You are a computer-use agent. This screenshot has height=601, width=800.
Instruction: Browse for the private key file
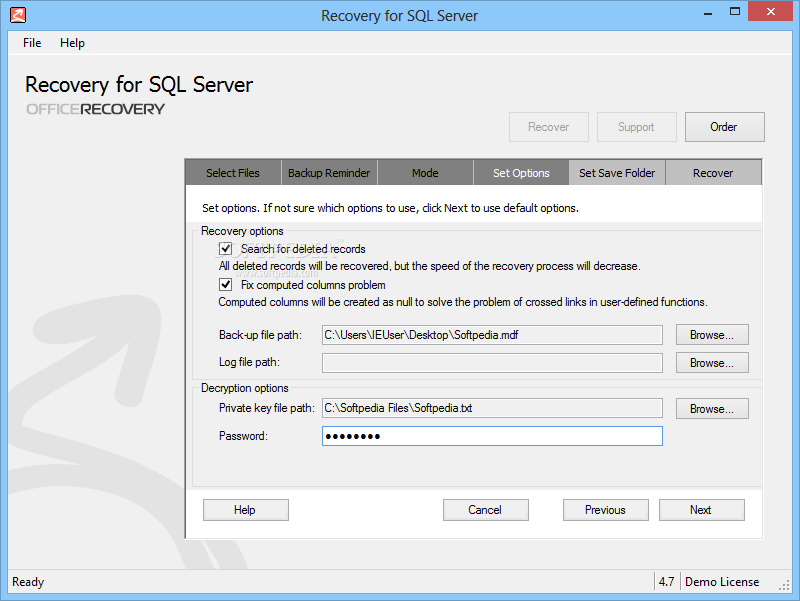click(x=712, y=409)
